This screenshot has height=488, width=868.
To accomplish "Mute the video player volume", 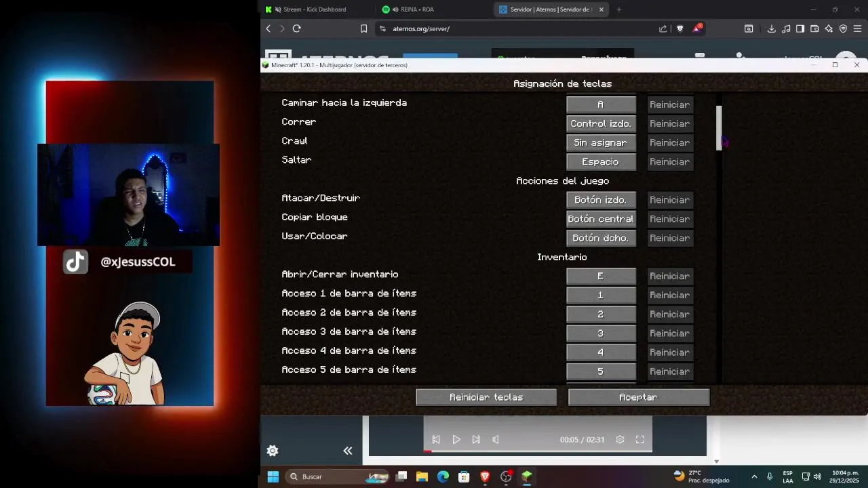I will pos(496,440).
